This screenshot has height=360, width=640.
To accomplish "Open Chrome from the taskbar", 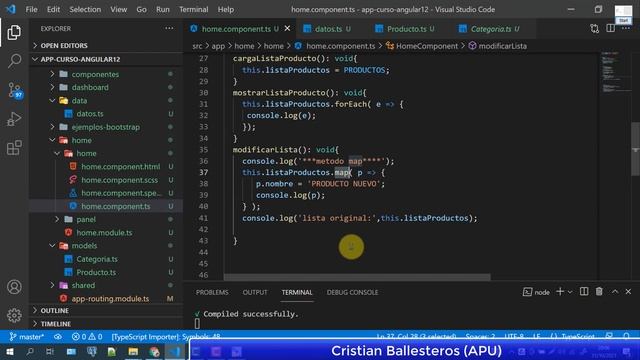I will pyautogui.click(x=154, y=351).
